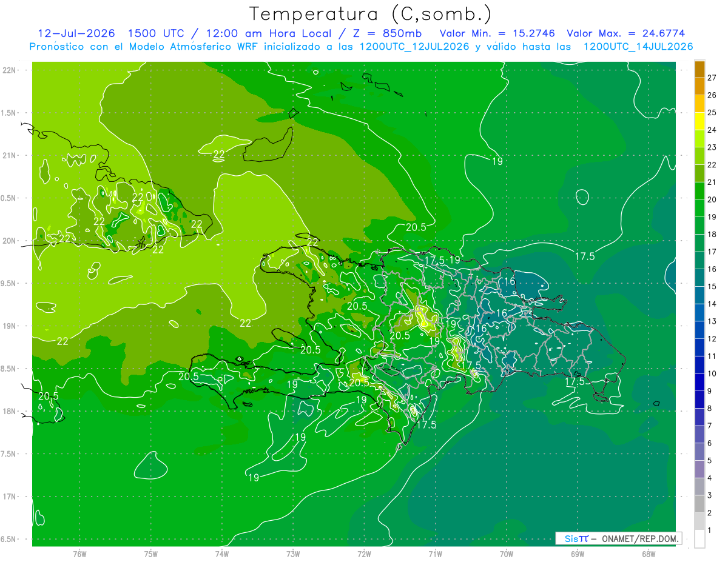This screenshot has width=728, height=562.
Task: Click the 75W longitude axis label
Action: 151,554
